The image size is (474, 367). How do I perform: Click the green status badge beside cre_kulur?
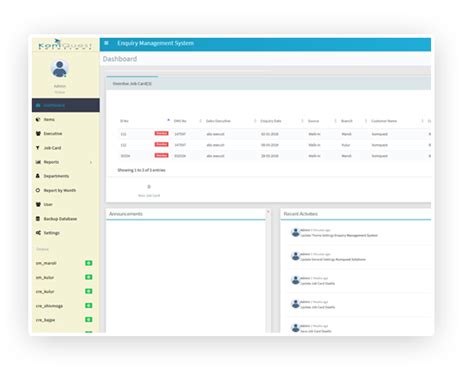(x=89, y=291)
